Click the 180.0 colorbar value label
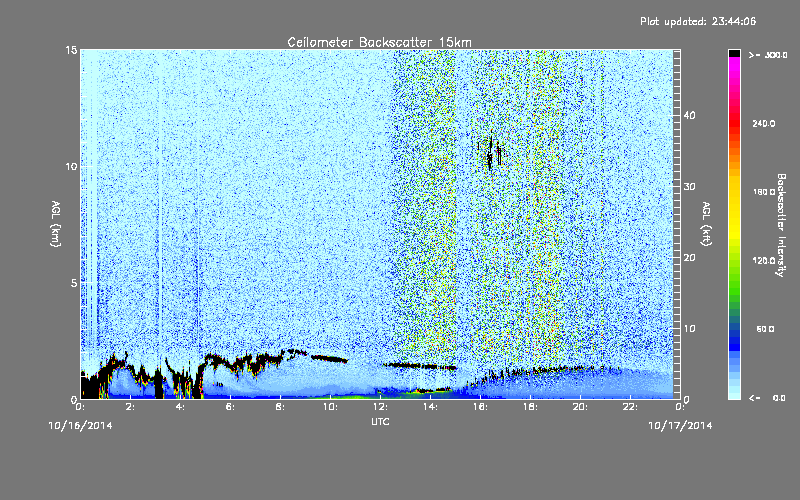The image size is (800, 500). pos(764,192)
